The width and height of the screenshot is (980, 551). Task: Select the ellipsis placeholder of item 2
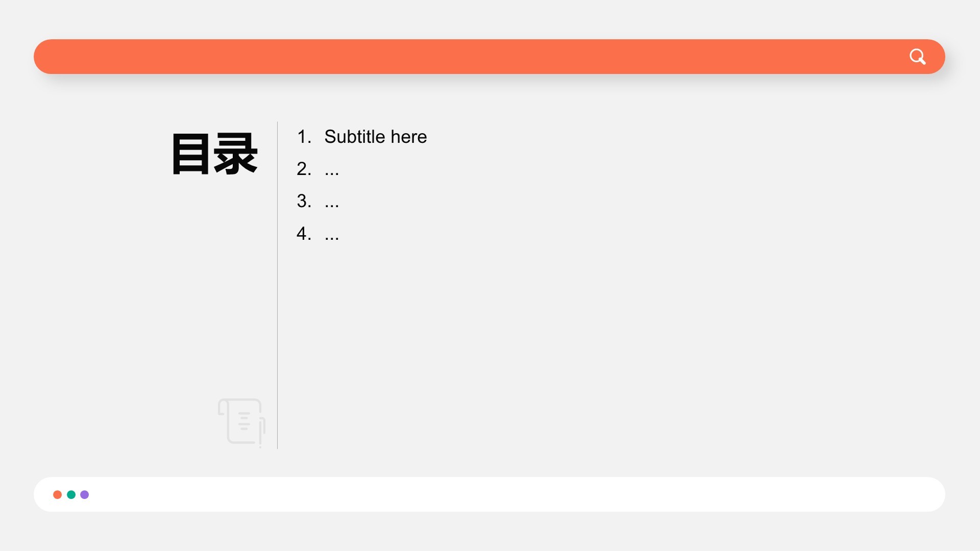click(x=332, y=171)
